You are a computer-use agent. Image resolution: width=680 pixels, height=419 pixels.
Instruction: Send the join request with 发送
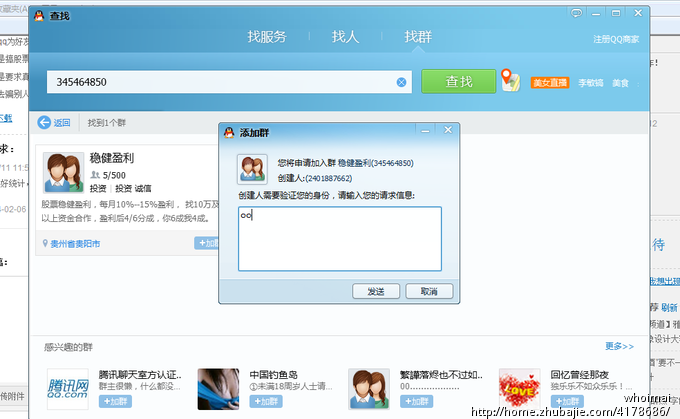click(376, 291)
